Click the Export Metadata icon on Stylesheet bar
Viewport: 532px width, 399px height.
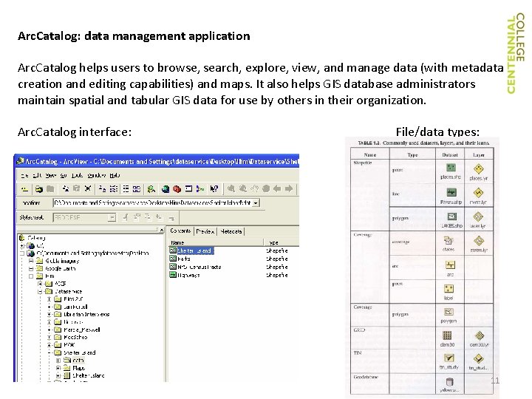171,217
